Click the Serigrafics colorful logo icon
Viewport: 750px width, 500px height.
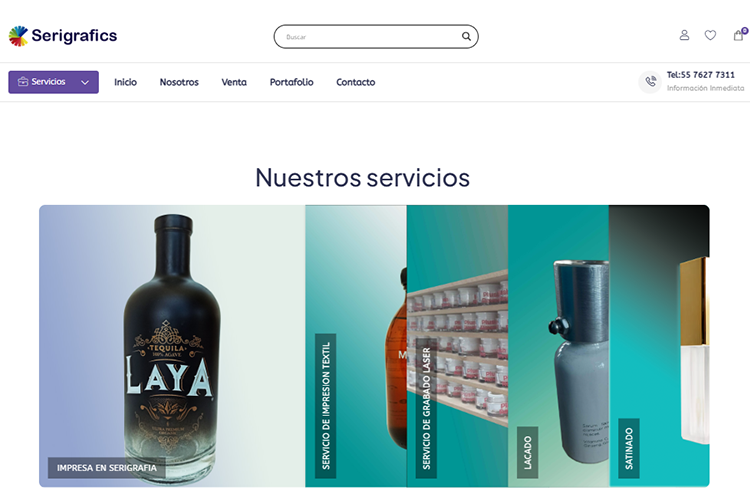click(x=18, y=36)
